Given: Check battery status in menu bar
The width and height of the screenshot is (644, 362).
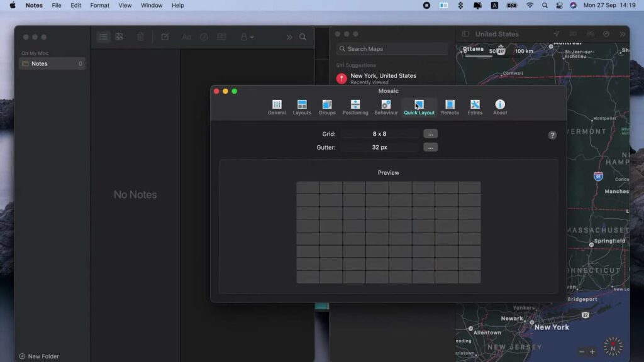Looking at the screenshot, I should 512,5.
